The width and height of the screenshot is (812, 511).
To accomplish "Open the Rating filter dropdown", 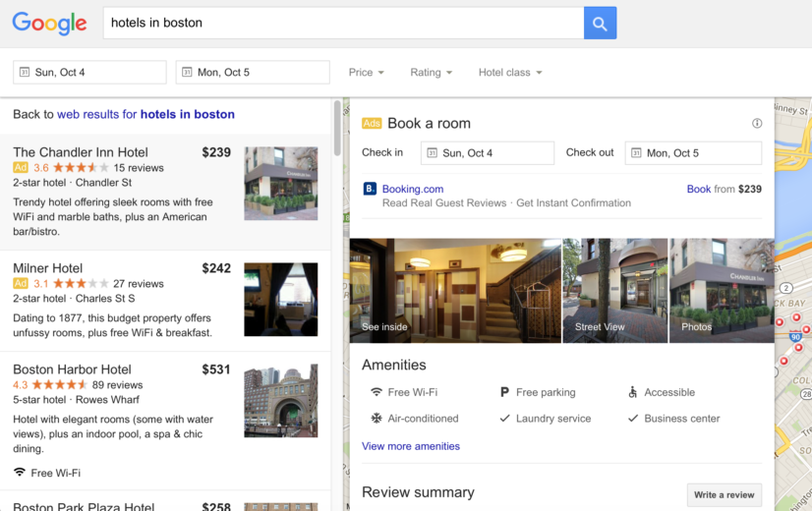I will (431, 72).
